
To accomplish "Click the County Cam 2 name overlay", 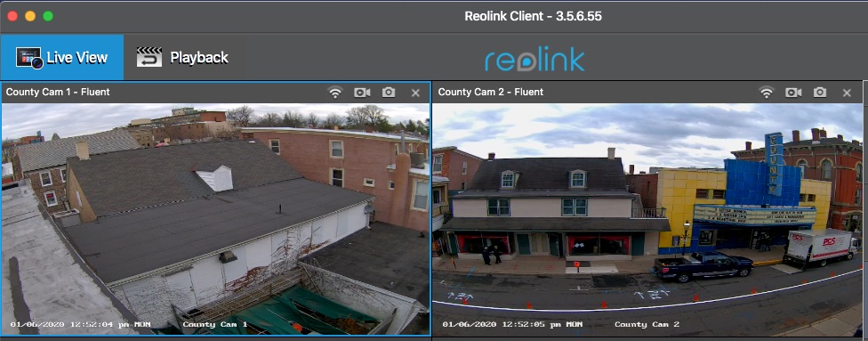I will (x=647, y=324).
